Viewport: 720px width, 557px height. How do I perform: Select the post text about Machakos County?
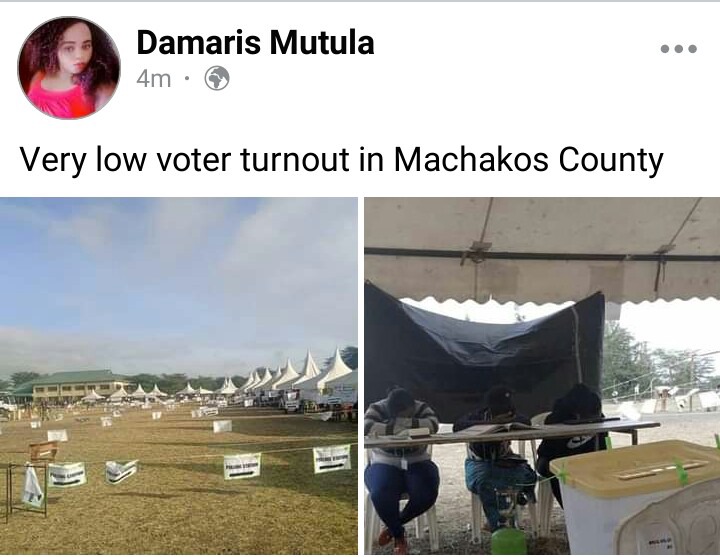pyautogui.click(x=341, y=159)
